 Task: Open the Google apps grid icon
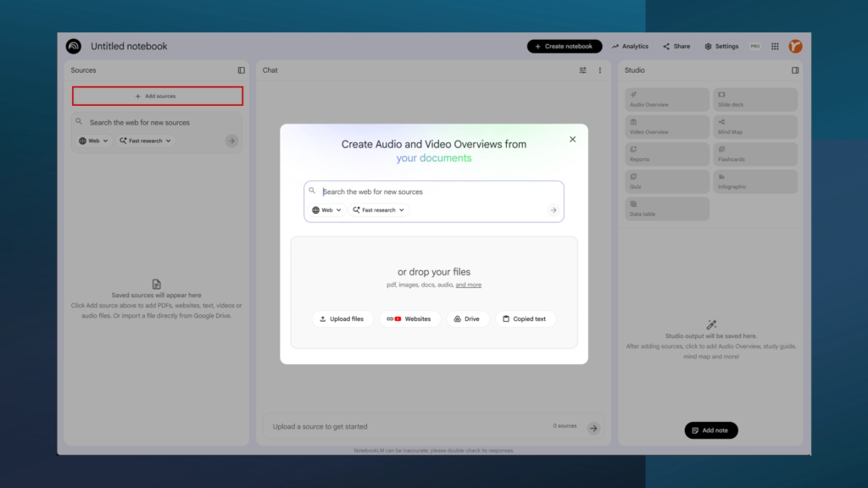click(x=775, y=47)
